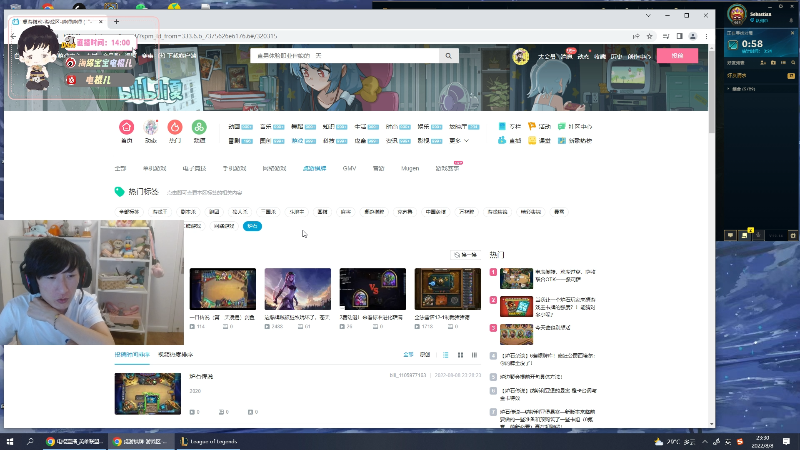Click the share page icon in address bar
800x450 pixels.
[x=636, y=36]
